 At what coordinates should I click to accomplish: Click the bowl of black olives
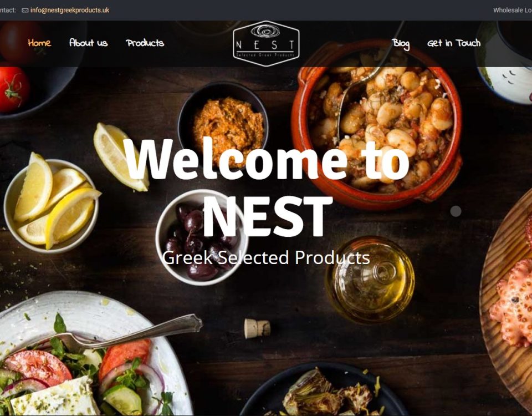pos(201,237)
